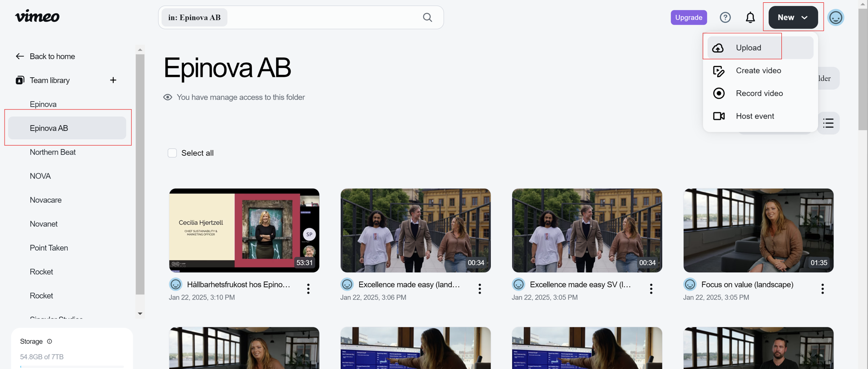This screenshot has height=369, width=868.
Task: Click the Create video pencil icon
Action: coord(719,71)
